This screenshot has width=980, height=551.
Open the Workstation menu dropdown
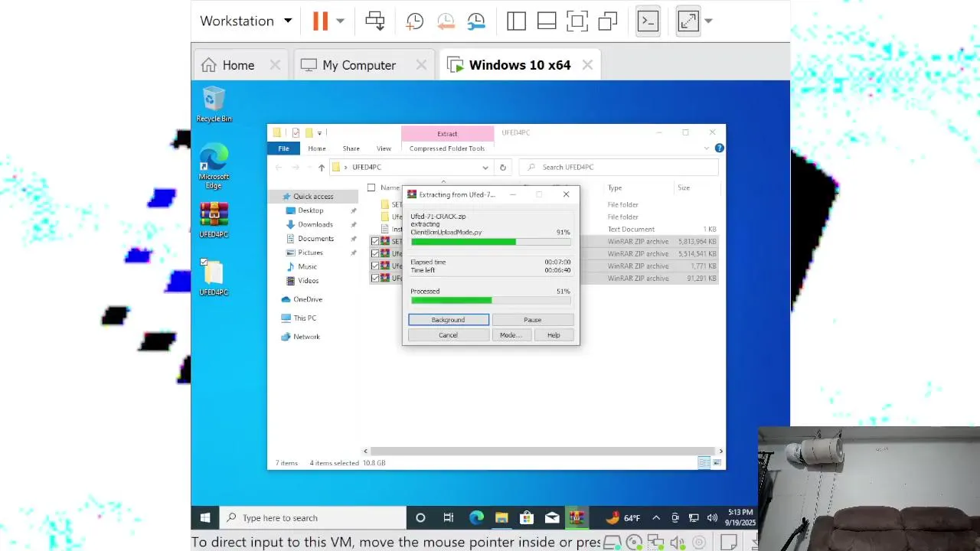click(x=245, y=21)
